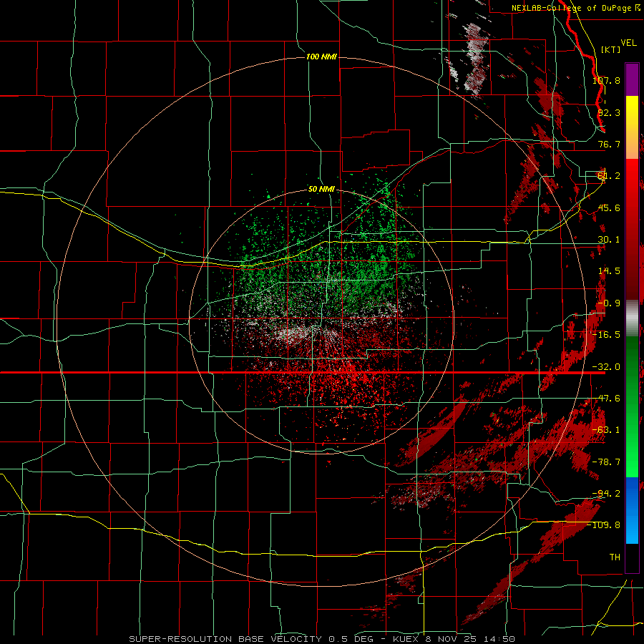Click the -0.9 velocity scale value
Viewport: 644px width, 644px height.
pos(609,303)
